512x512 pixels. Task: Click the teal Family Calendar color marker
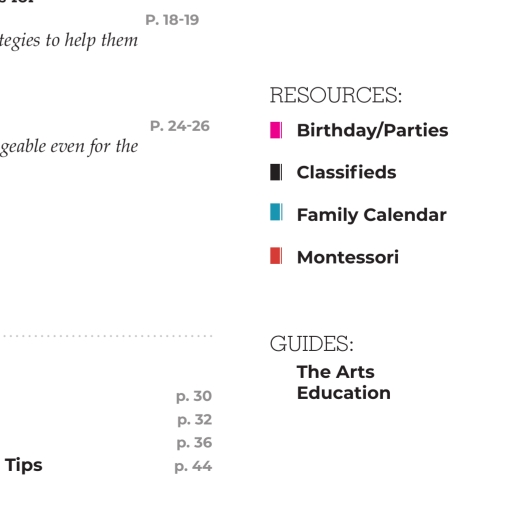tap(276, 212)
